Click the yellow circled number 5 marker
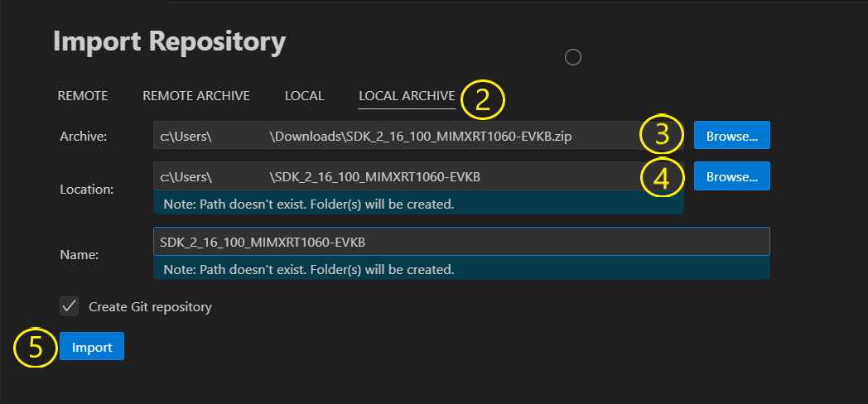This screenshot has width=868, height=404. 36,348
